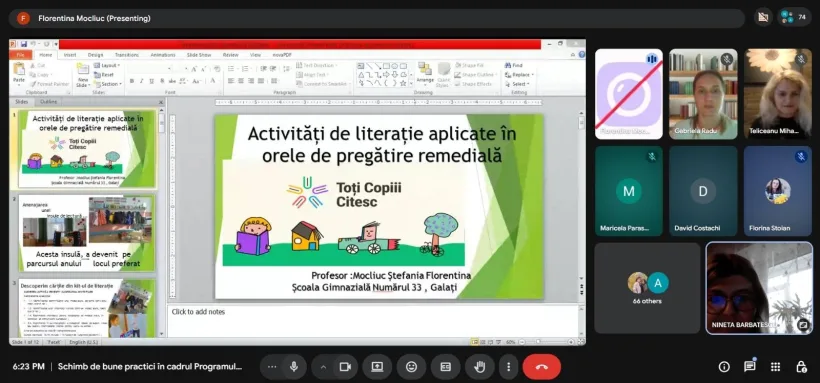The width and height of the screenshot is (820, 383).
Task: Select the rectangle shape in shapes gallery
Action: click(x=386, y=66)
